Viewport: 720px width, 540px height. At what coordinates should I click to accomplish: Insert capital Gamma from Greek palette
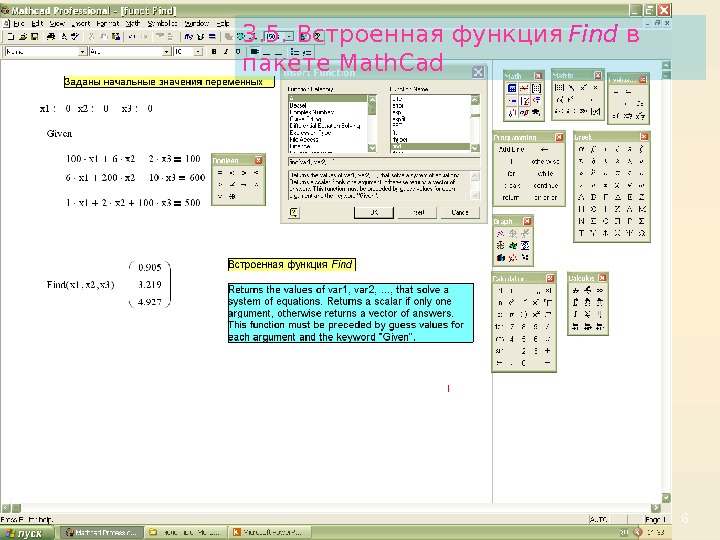point(605,197)
